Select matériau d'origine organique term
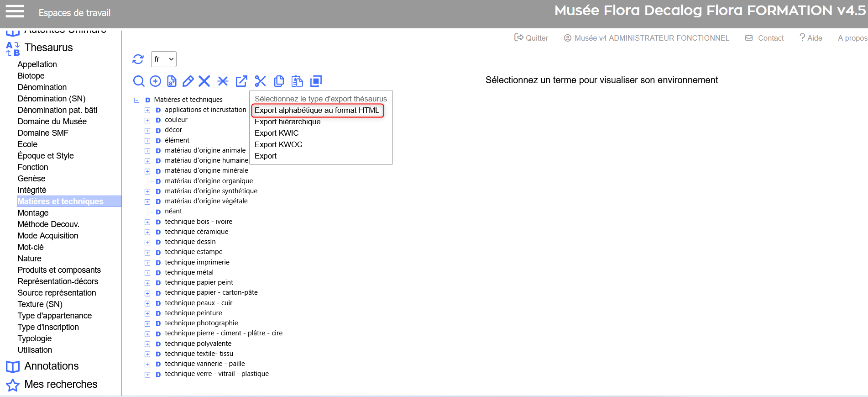868x397 pixels. pos(209,181)
